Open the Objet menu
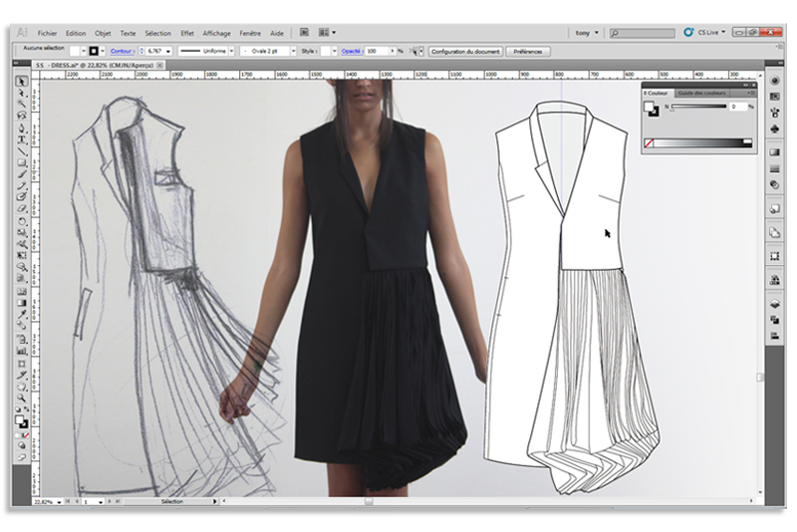 pyautogui.click(x=103, y=33)
